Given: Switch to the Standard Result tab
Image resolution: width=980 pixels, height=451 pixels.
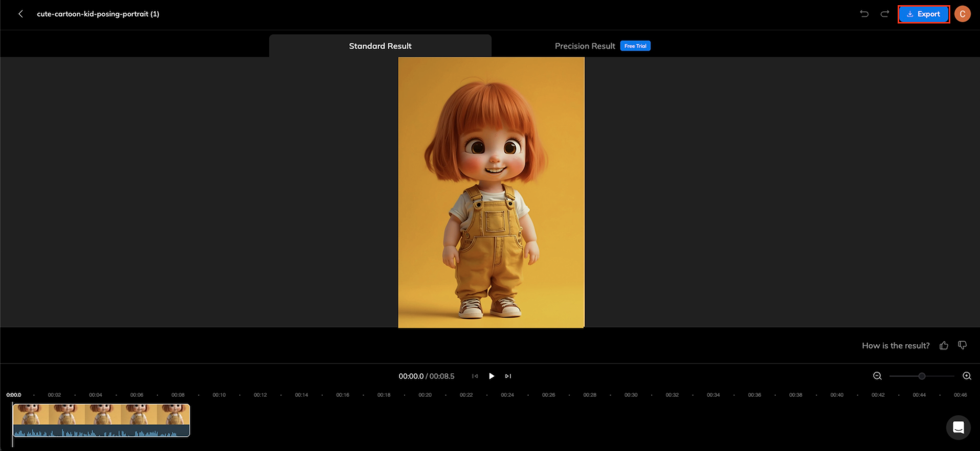Looking at the screenshot, I should tap(380, 46).
